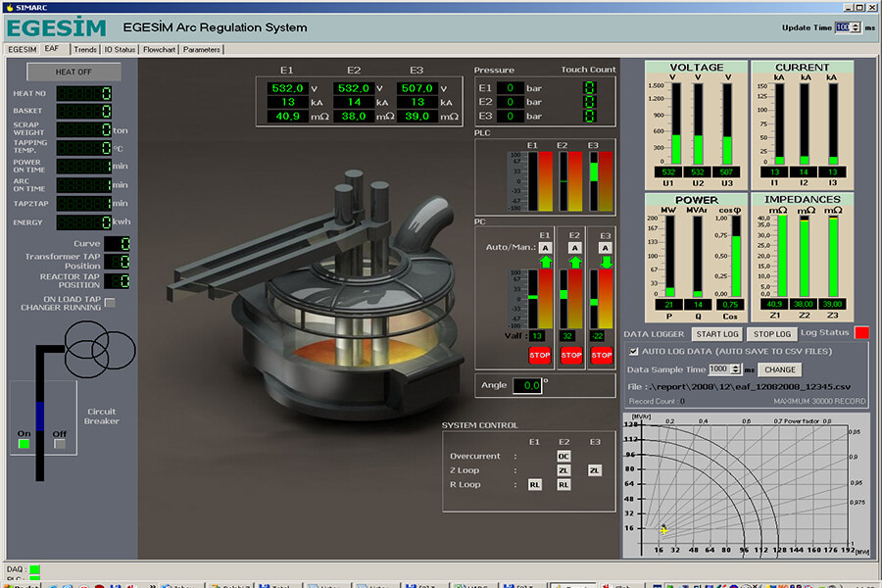The width and height of the screenshot is (882, 588).
Task: Stop electrode E1 with red STOP button
Action: (x=539, y=355)
